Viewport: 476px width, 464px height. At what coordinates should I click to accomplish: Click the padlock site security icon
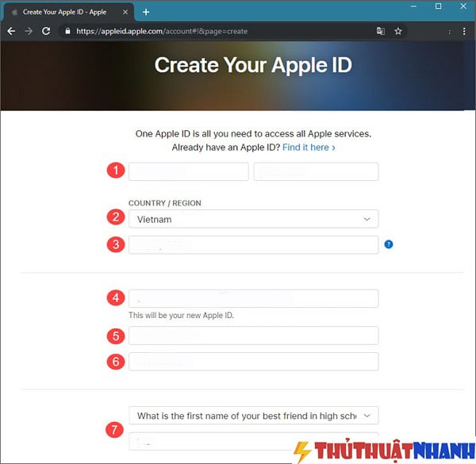(x=67, y=31)
